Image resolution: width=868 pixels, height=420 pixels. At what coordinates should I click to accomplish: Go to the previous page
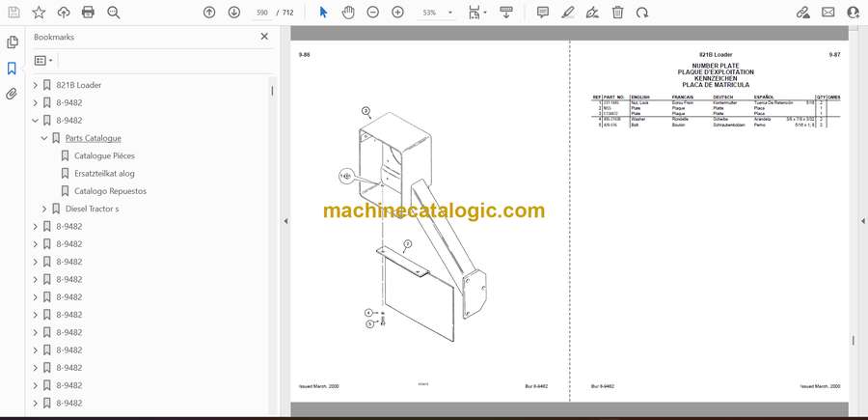pos(208,13)
